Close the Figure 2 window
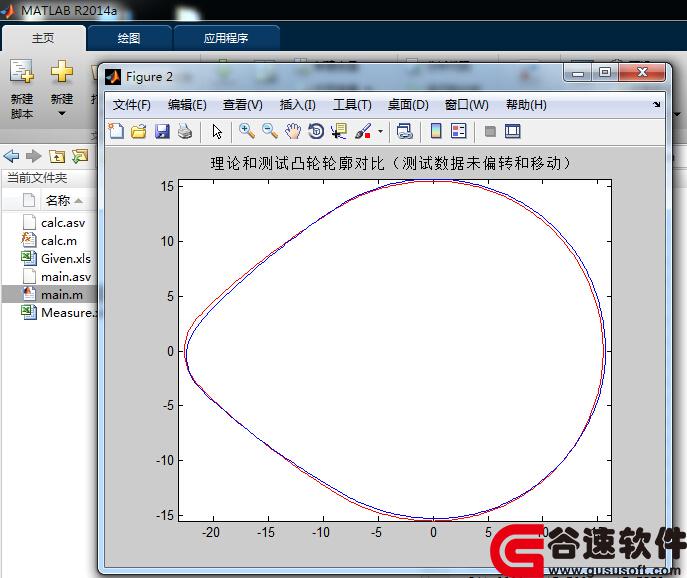The image size is (687, 578). 642,72
